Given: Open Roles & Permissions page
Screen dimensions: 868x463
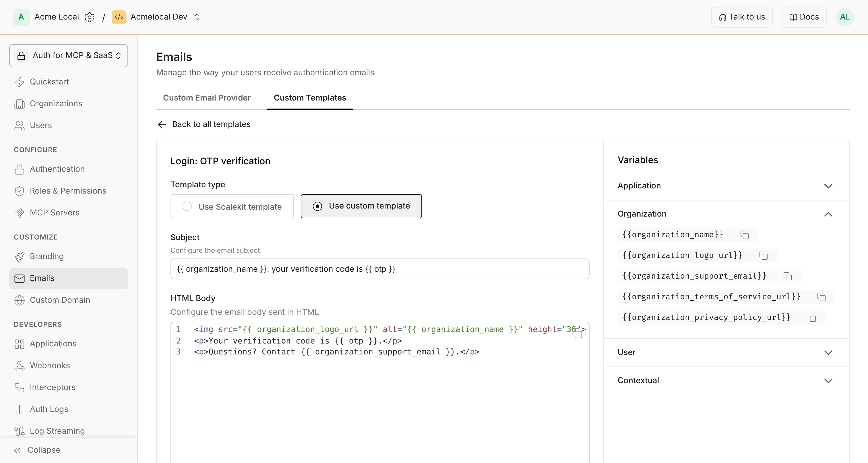Looking at the screenshot, I should click(68, 191).
